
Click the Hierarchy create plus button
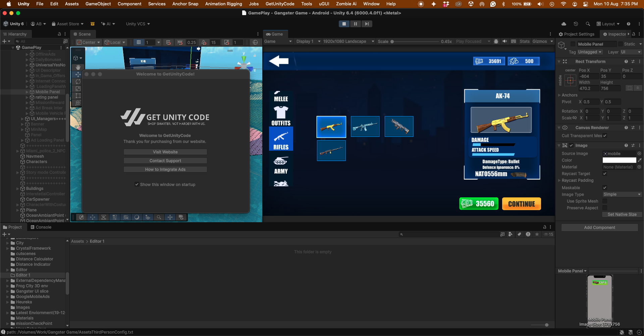click(x=6, y=41)
